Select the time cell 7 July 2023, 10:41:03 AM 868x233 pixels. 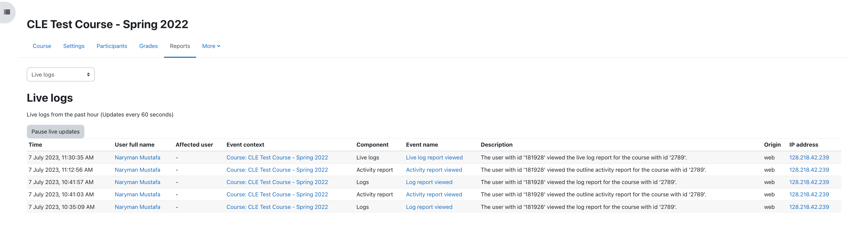(x=61, y=195)
